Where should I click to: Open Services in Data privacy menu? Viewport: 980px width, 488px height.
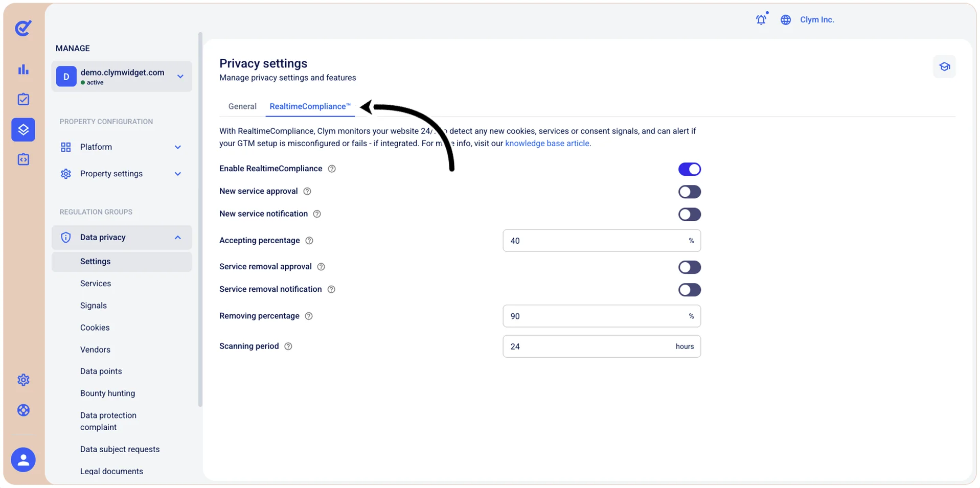(96, 284)
